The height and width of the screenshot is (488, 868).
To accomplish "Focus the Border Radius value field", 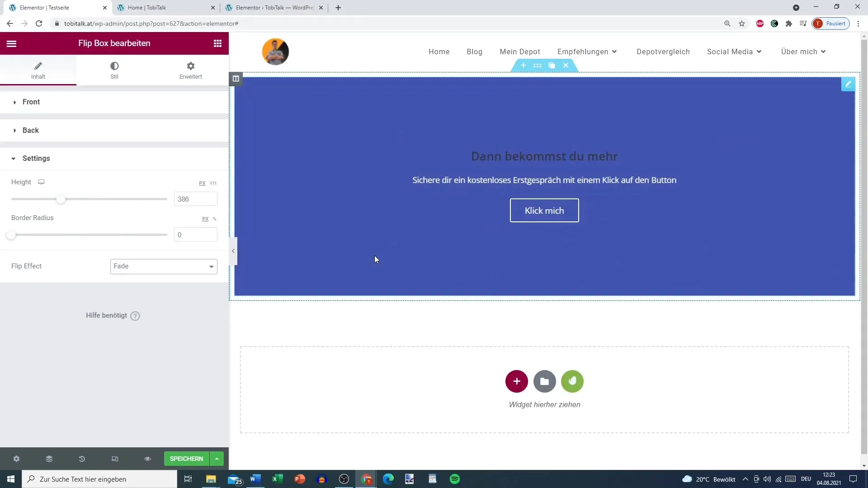I will pyautogui.click(x=195, y=235).
